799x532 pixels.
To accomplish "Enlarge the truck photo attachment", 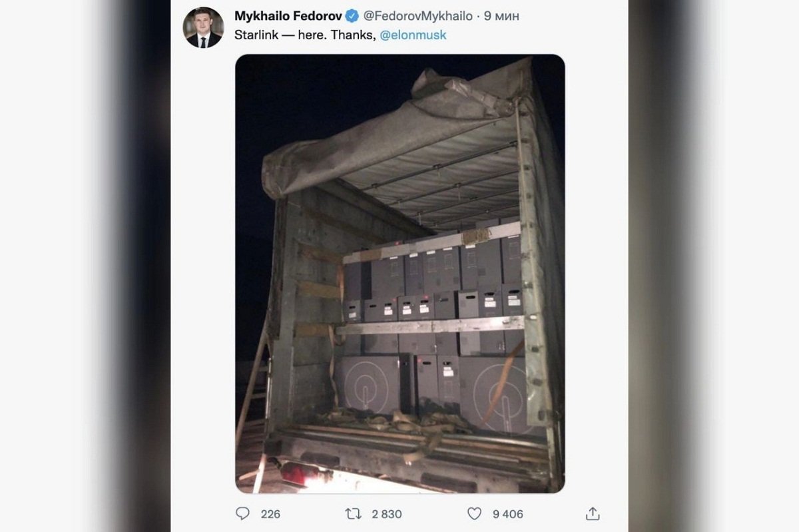I will 400,273.
